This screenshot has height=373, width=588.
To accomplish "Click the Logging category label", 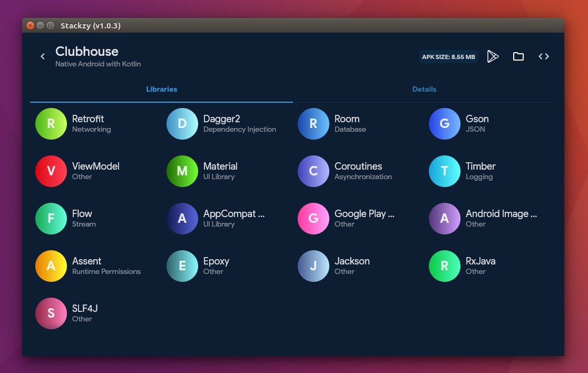I will (x=479, y=177).
